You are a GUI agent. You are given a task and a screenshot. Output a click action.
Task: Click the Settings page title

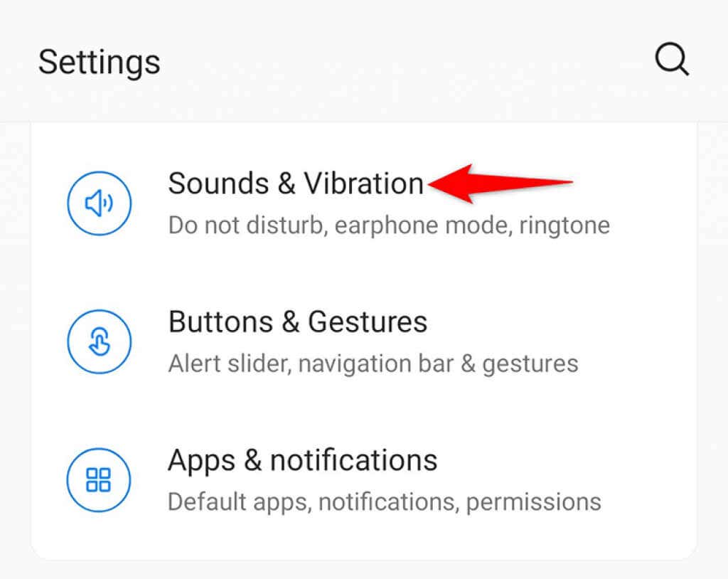tap(100, 63)
